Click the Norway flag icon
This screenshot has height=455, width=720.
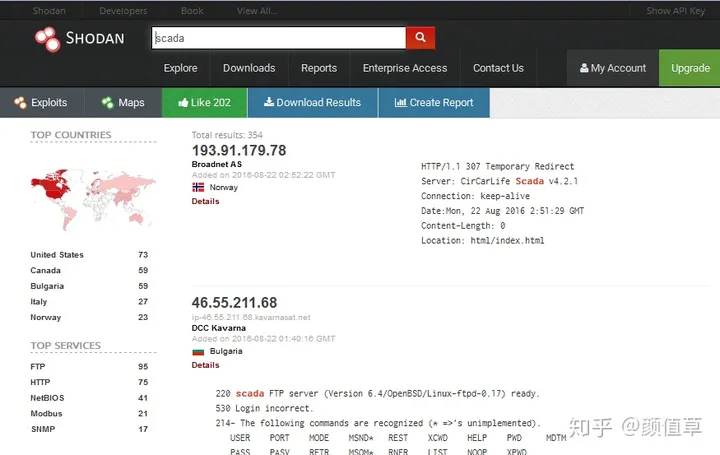198,187
